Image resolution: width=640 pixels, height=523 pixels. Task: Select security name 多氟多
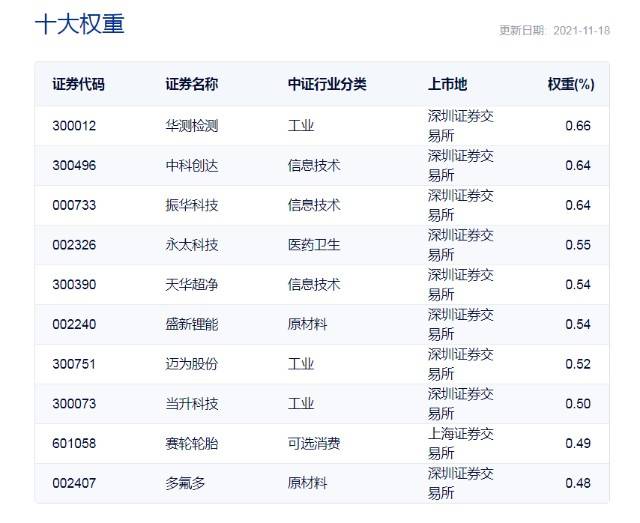pyautogui.click(x=185, y=483)
